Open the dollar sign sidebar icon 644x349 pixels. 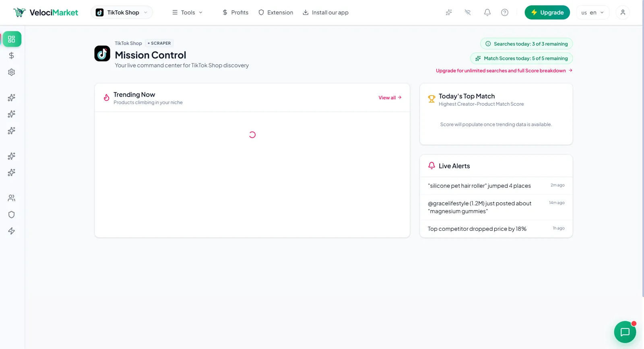point(12,55)
